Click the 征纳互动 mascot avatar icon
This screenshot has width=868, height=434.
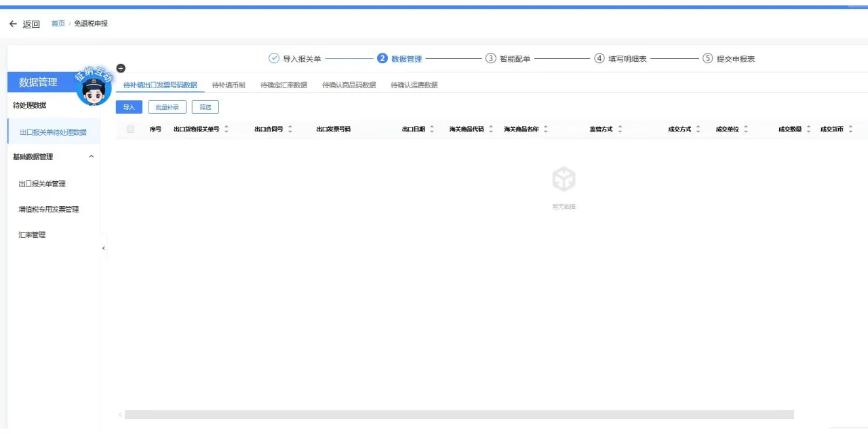point(93,88)
